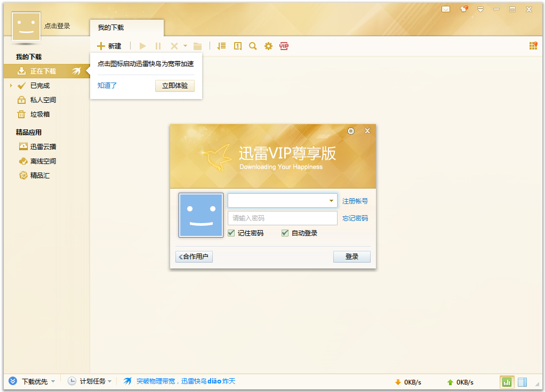Open the 注册帐号 registration link

[x=355, y=200]
